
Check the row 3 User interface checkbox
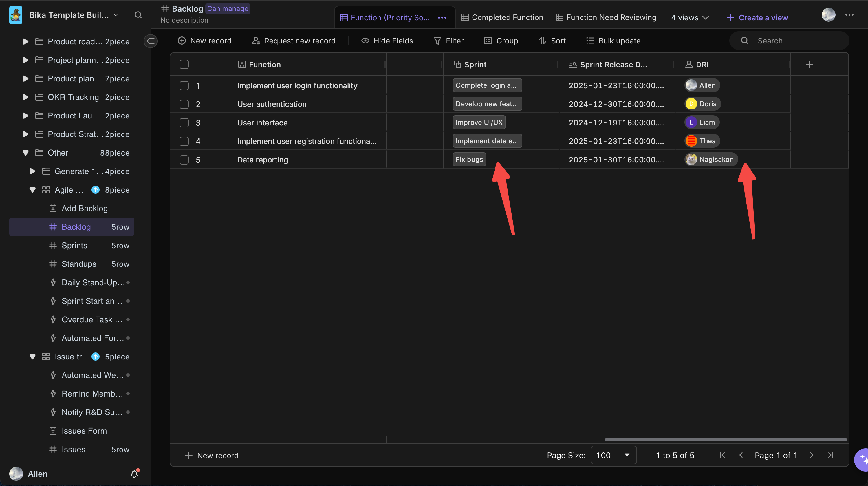click(x=184, y=123)
